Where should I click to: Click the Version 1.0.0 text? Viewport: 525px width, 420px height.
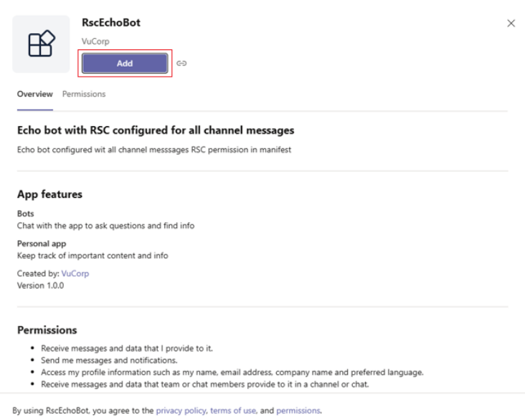click(40, 285)
